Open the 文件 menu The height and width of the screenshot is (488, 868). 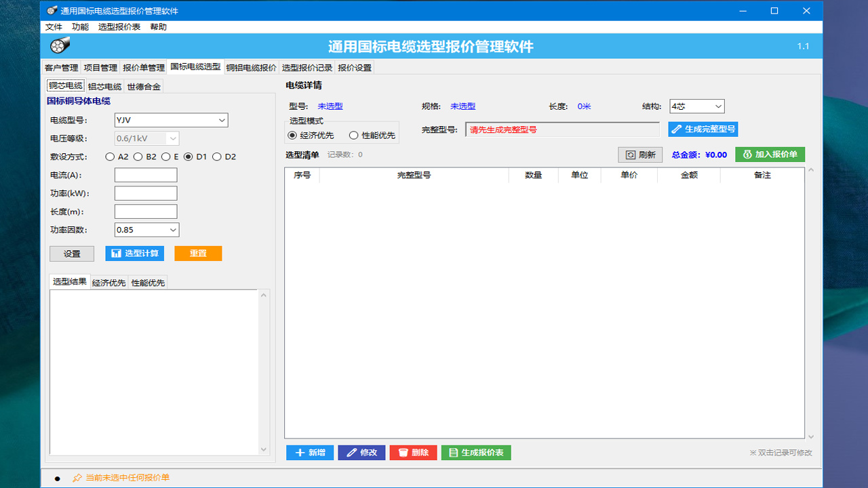(x=54, y=27)
